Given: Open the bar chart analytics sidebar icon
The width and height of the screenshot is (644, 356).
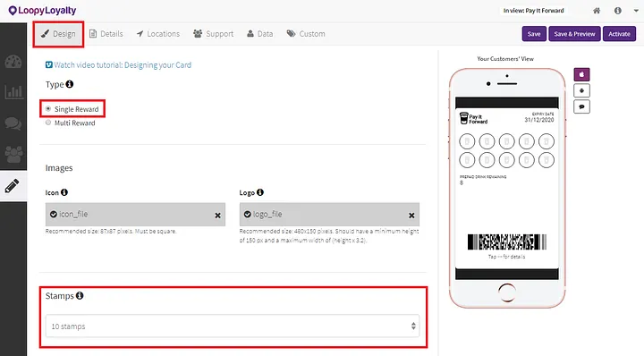Looking at the screenshot, I should [x=13, y=91].
